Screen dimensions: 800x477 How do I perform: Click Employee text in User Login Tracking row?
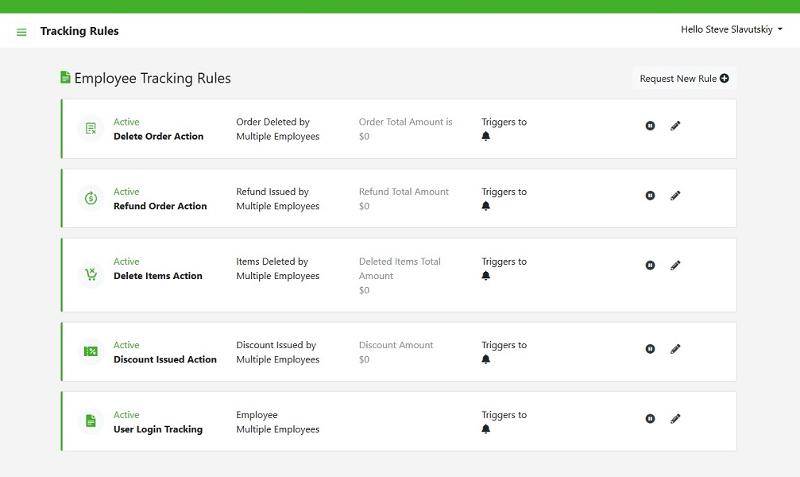click(x=257, y=415)
